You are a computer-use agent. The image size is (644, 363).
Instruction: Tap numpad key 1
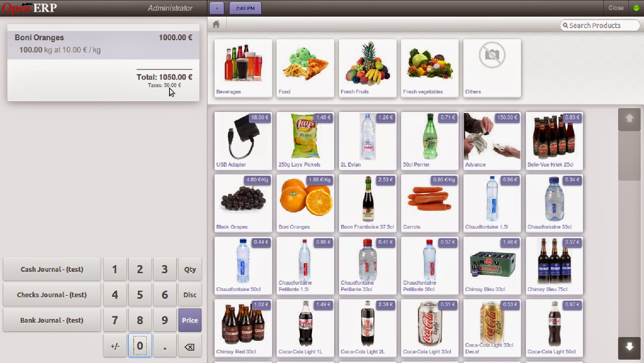pos(115,269)
